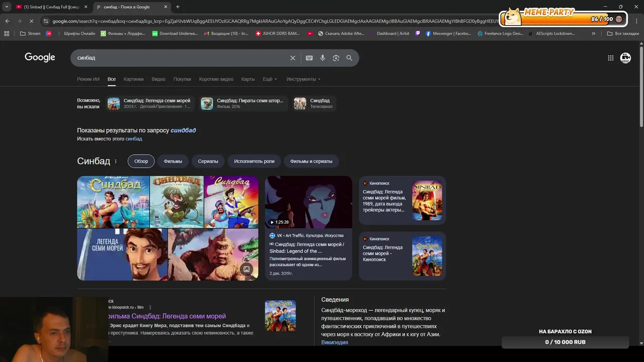The width and height of the screenshot is (644, 362).
Task: Click the magnifier search icon
Action: 349,58
